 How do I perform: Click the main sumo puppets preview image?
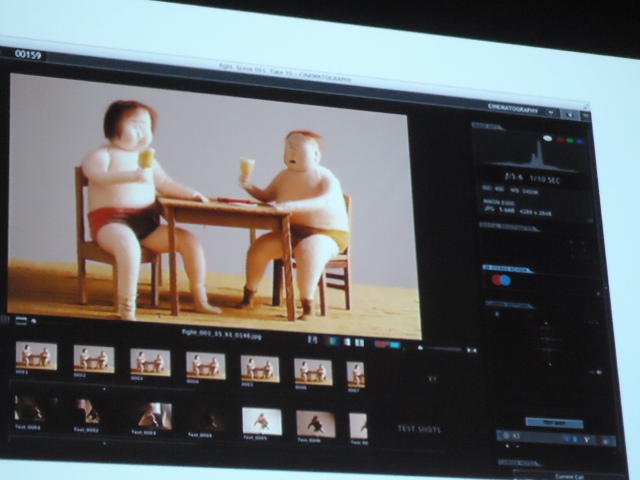pos(213,204)
